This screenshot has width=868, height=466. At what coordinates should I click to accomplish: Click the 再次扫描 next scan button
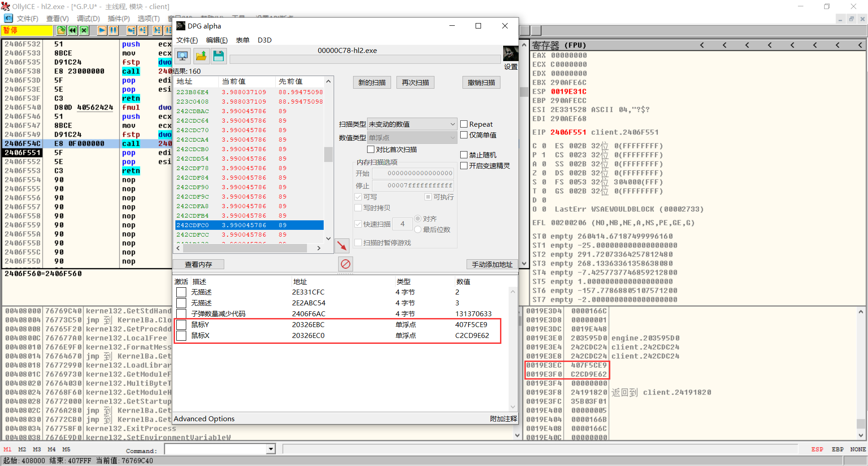tap(415, 82)
